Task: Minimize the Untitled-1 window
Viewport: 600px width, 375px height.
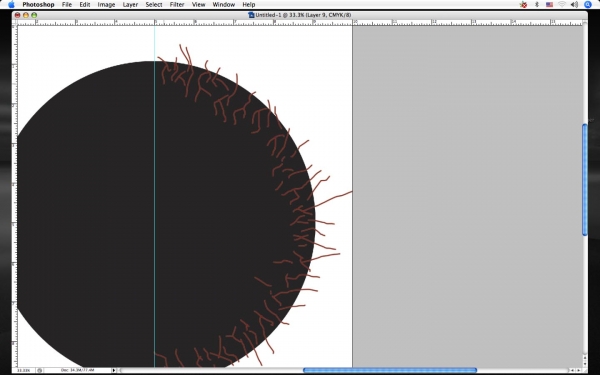Action: 26,15
